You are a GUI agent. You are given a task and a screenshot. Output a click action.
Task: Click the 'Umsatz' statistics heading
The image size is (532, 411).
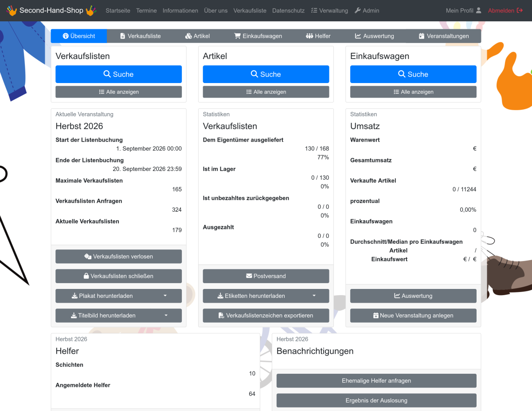point(365,126)
